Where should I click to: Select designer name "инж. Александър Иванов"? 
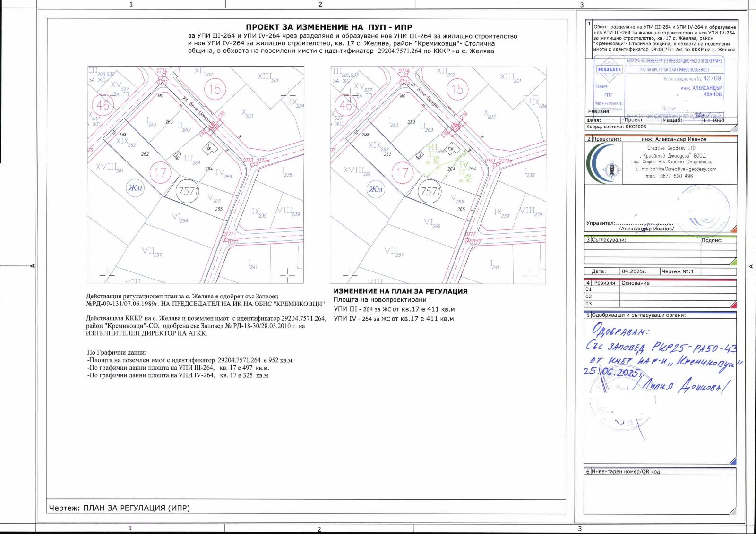674,139
